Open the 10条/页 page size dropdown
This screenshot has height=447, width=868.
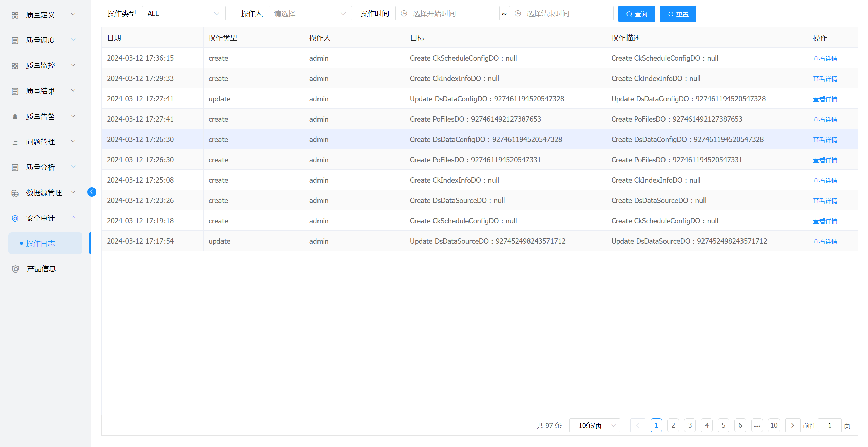click(x=594, y=425)
